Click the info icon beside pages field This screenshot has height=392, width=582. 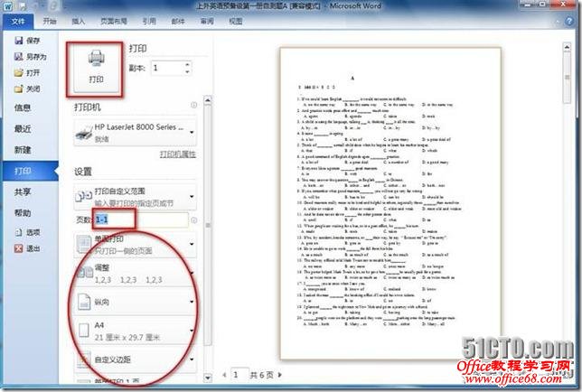[x=193, y=220]
